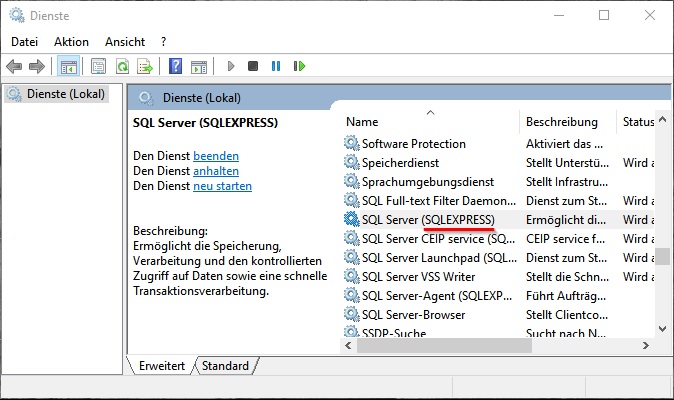Screen dimensions: 674x400
Task: Click the Back arrow toolbar icon
Action: tap(14, 66)
